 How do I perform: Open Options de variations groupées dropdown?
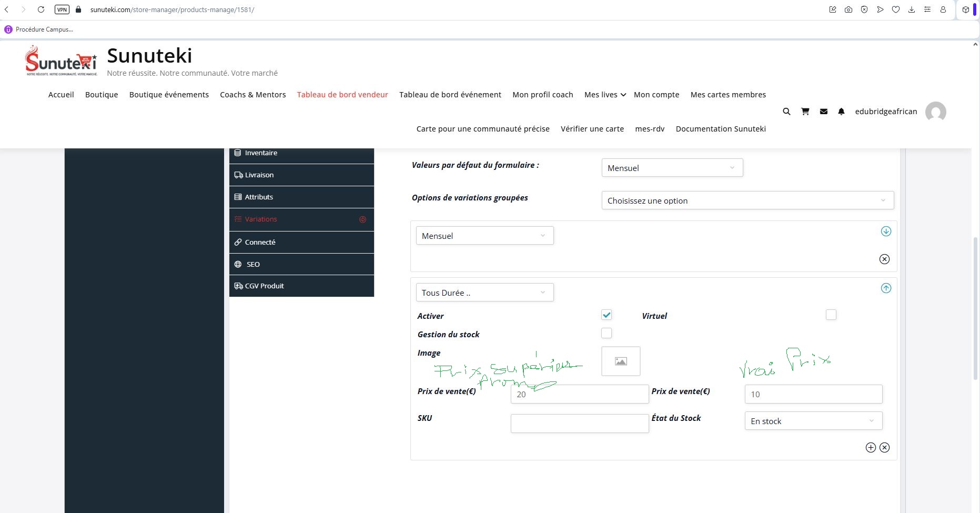(x=747, y=200)
